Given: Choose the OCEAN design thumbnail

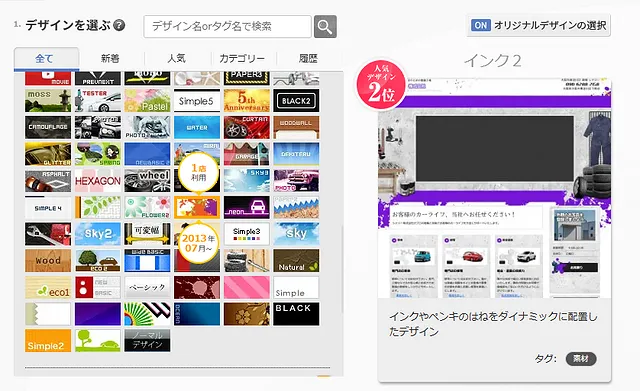Looking at the screenshot, I should 197,314.
